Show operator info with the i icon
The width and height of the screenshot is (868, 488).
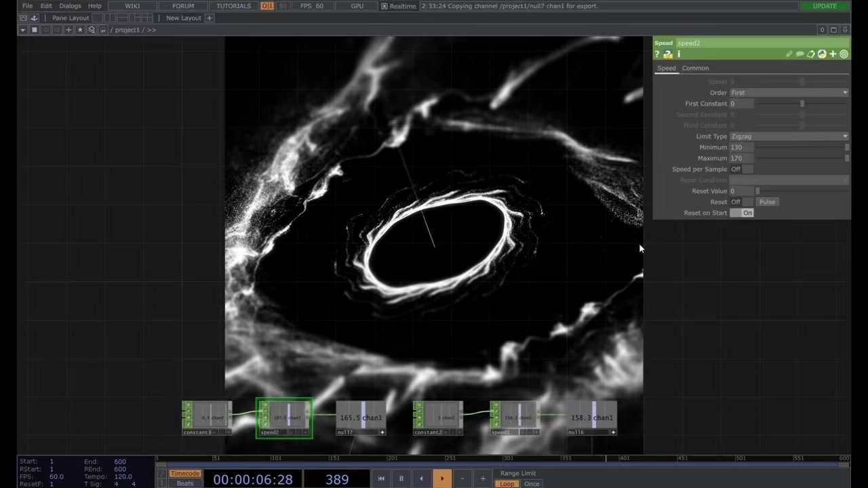[679, 54]
